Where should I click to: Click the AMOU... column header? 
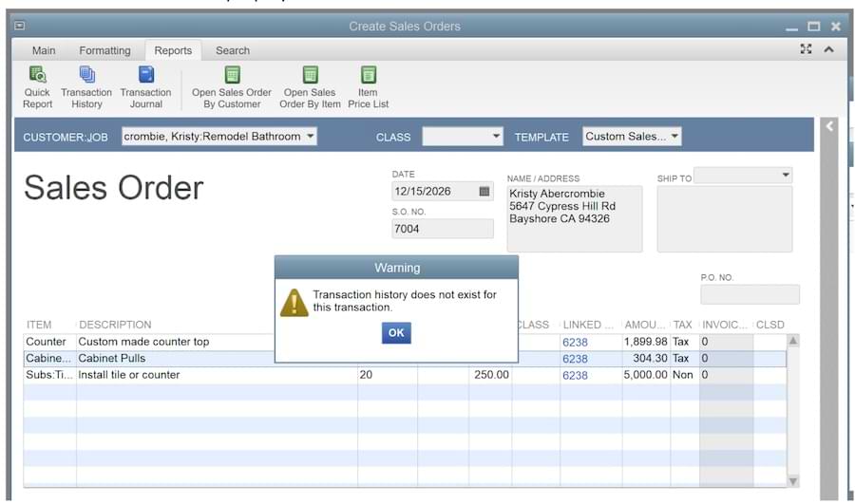pos(645,325)
